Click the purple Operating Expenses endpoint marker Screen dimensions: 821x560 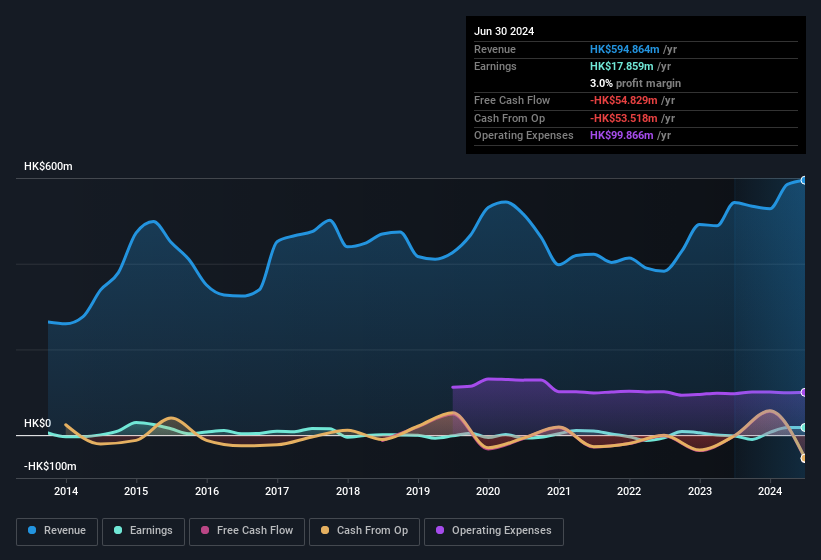(804, 393)
